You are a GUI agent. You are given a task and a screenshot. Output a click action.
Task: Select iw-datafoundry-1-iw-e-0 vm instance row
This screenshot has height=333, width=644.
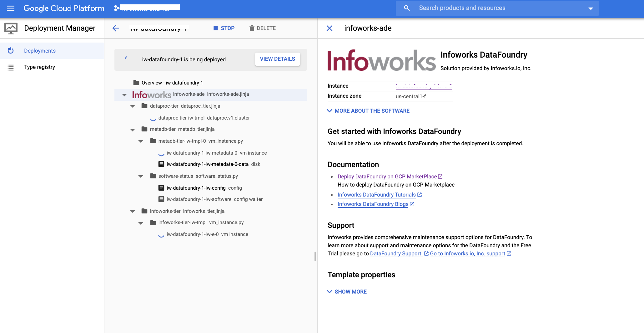pos(207,234)
